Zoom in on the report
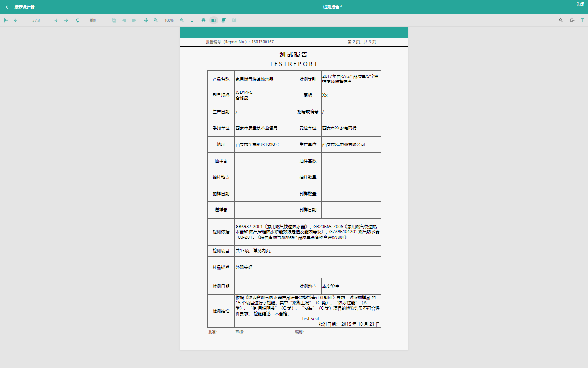Viewport: 588px width, 368px height. pyautogui.click(x=182, y=20)
